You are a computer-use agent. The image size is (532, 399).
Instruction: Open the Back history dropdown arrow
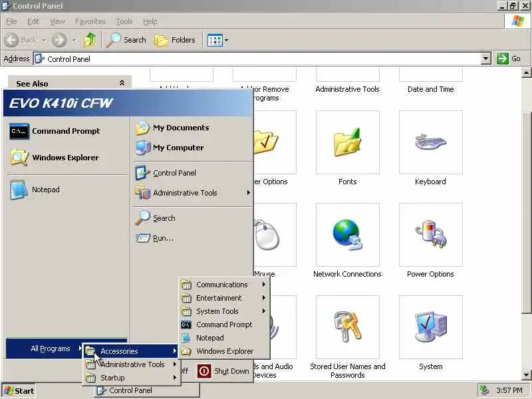tap(45, 40)
